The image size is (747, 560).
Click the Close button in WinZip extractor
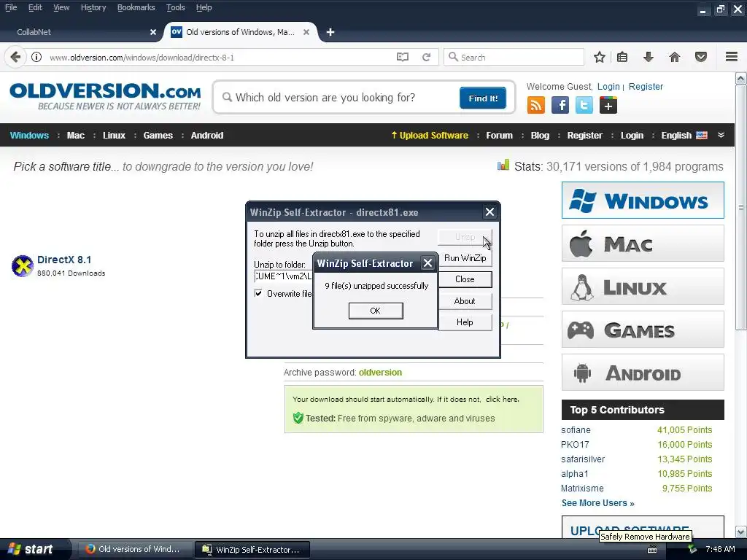(465, 279)
